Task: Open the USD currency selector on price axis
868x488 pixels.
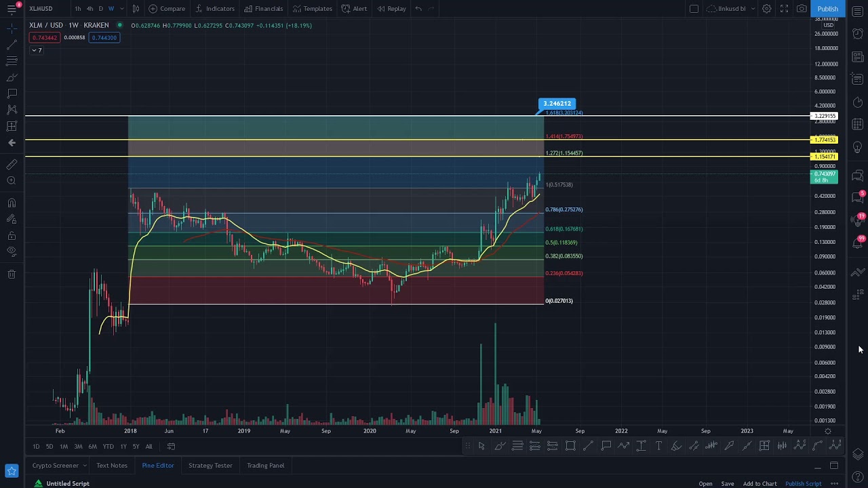Action: click(x=828, y=25)
